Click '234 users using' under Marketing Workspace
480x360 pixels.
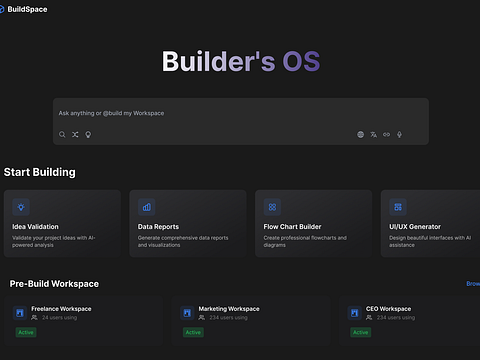point(228,318)
